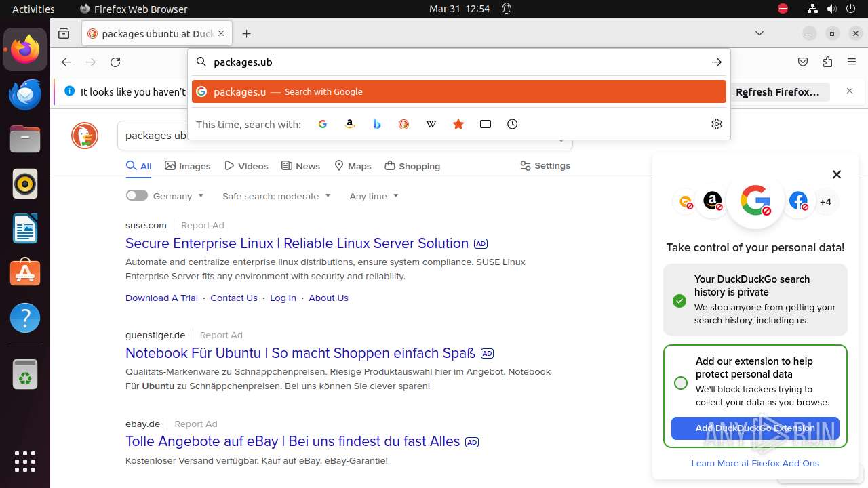Viewport: 868px width, 488px height.
Task: Open a new tab with plus button
Action: point(247,33)
